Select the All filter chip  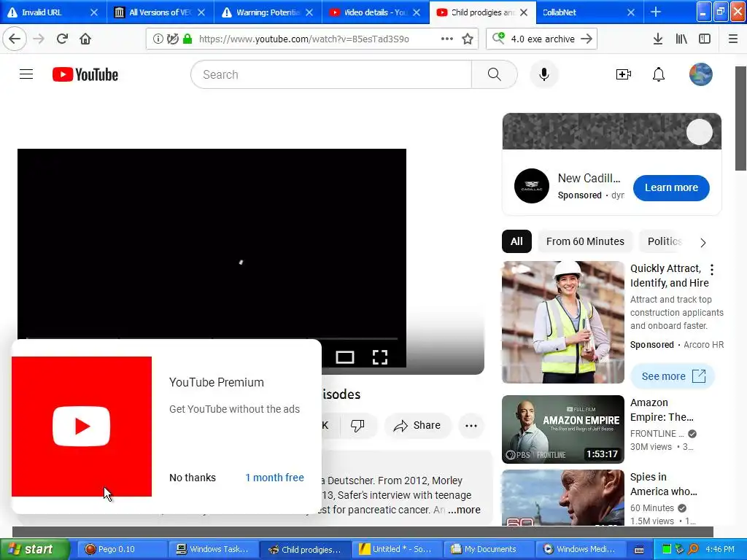click(x=516, y=241)
